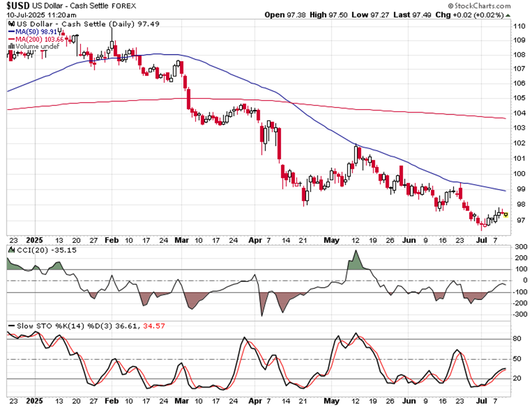Click the green up-triangle next to Chg
The width and height of the screenshot is (532, 407).
tap(508, 15)
